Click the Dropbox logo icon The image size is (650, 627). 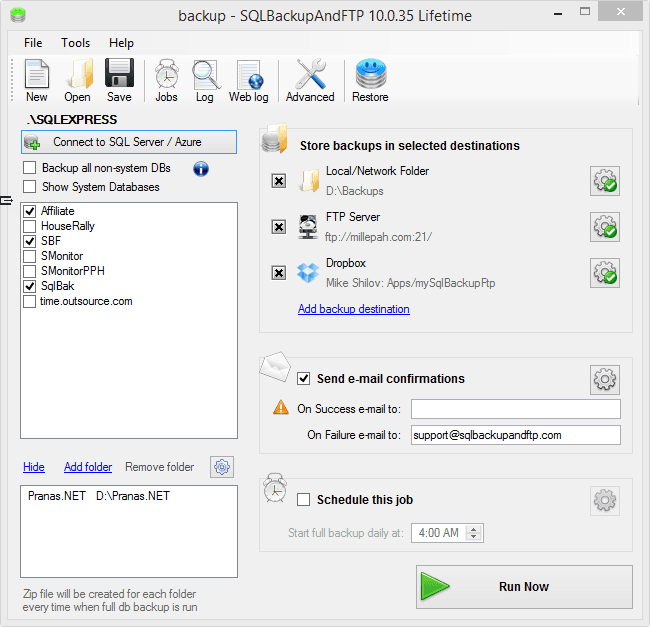(x=308, y=273)
